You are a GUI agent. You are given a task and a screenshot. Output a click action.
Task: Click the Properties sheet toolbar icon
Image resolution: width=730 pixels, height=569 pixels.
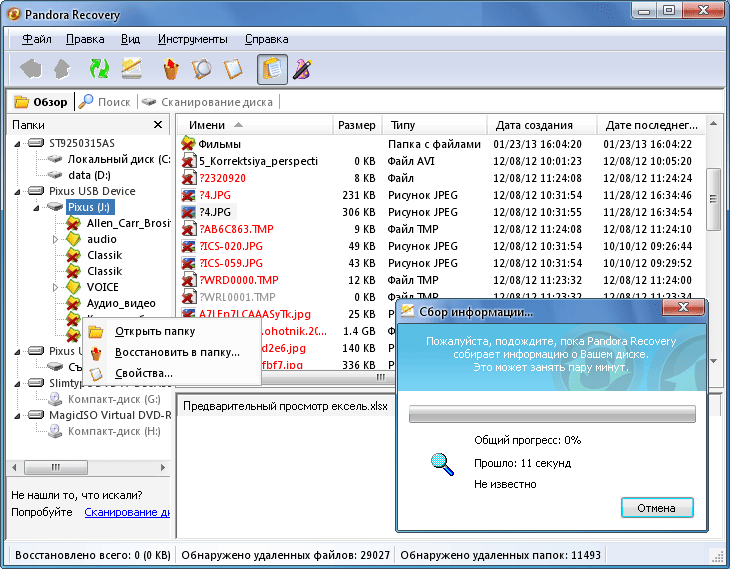coord(233,69)
